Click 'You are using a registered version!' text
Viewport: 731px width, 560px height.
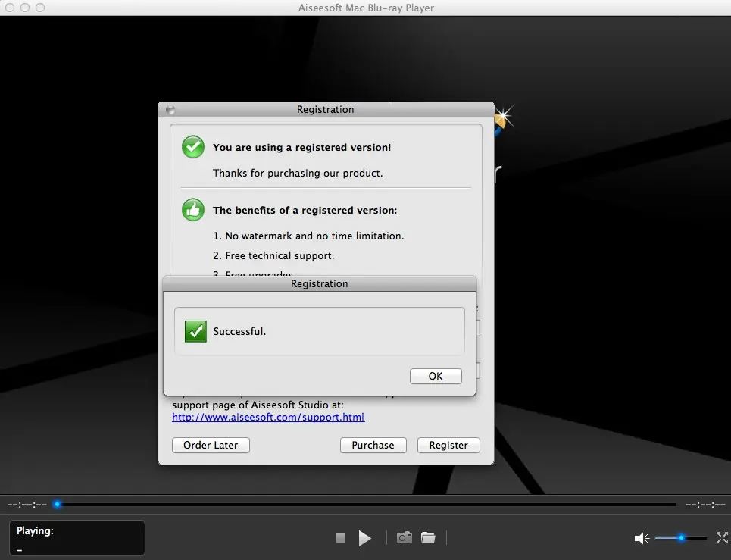(302, 147)
